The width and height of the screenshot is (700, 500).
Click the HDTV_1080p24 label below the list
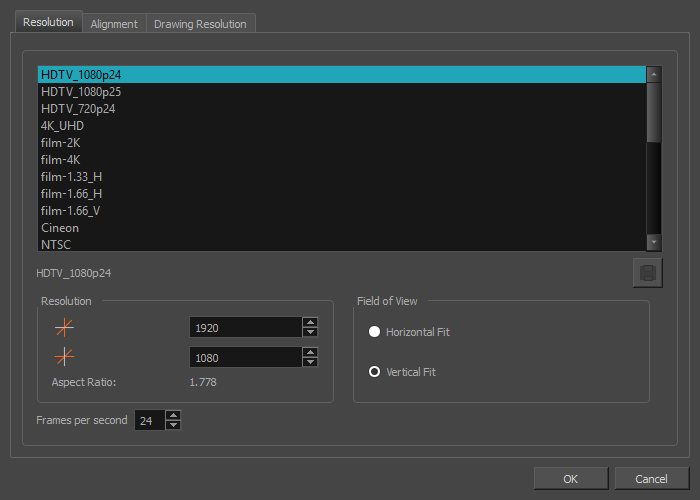(74, 273)
